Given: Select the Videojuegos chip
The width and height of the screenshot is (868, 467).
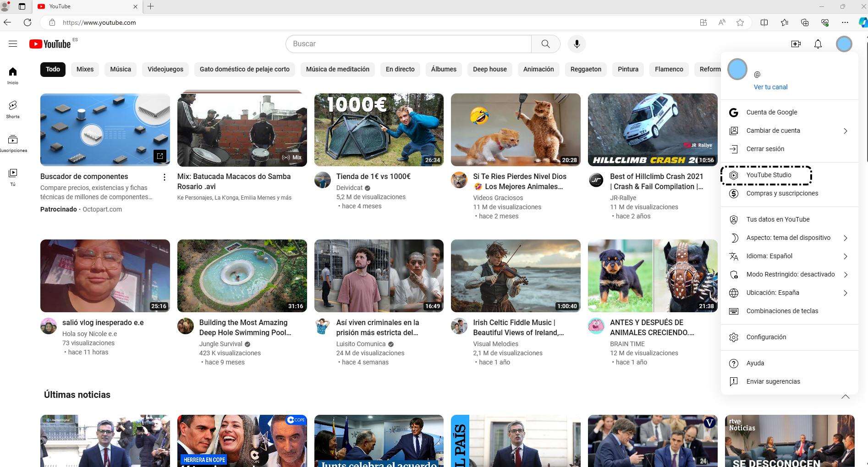Looking at the screenshot, I should pyautogui.click(x=165, y=69).
